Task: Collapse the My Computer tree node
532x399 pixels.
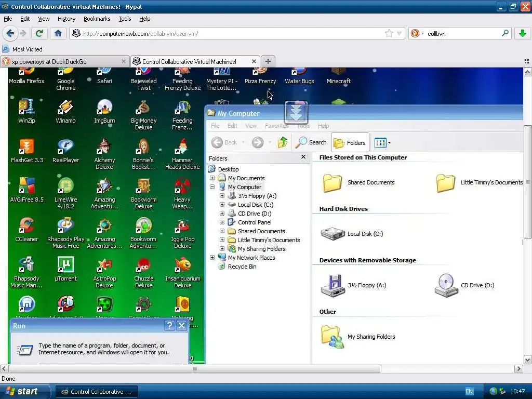Action: [x=212, y=187]
